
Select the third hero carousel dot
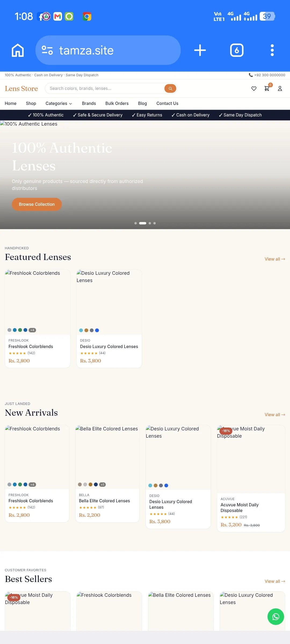150,223
